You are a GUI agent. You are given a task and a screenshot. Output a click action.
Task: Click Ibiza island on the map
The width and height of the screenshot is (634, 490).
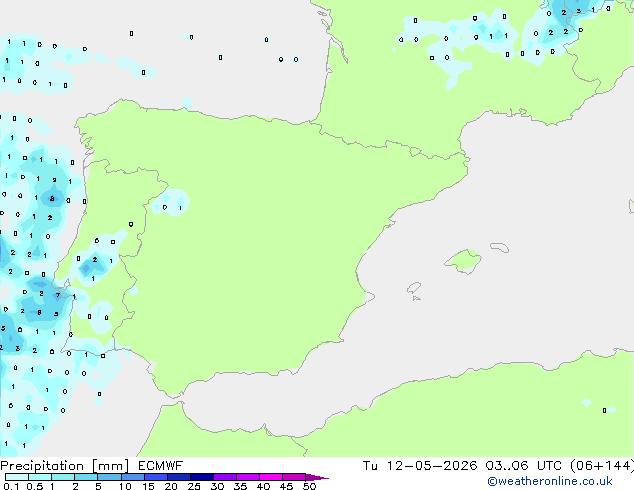point(414,288)
